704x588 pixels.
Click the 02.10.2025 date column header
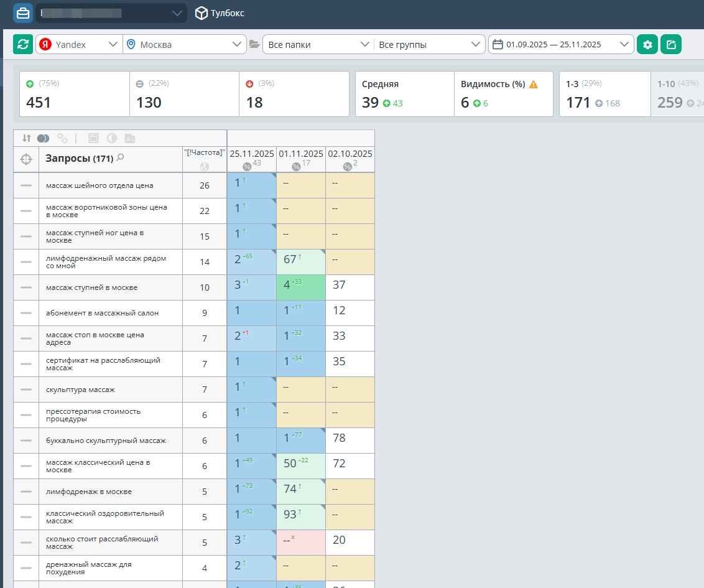click(350, 159)
